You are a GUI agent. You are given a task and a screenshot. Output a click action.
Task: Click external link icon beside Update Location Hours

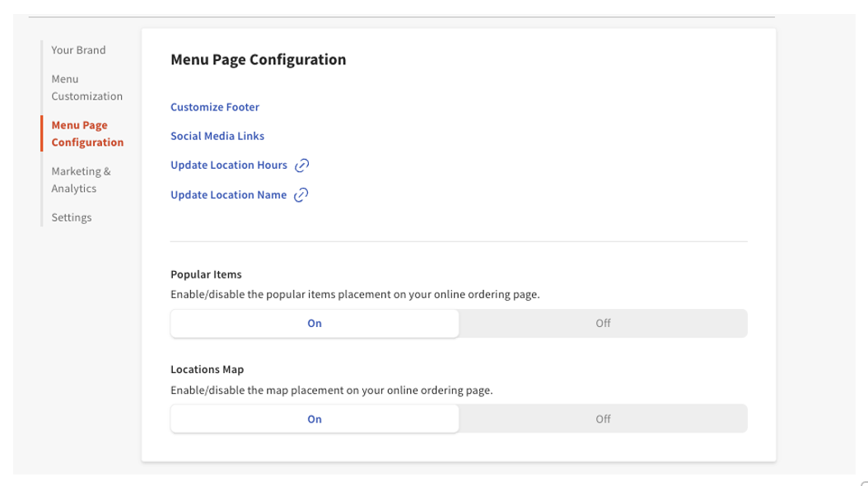pyautogui.click(x=302, y=165)
